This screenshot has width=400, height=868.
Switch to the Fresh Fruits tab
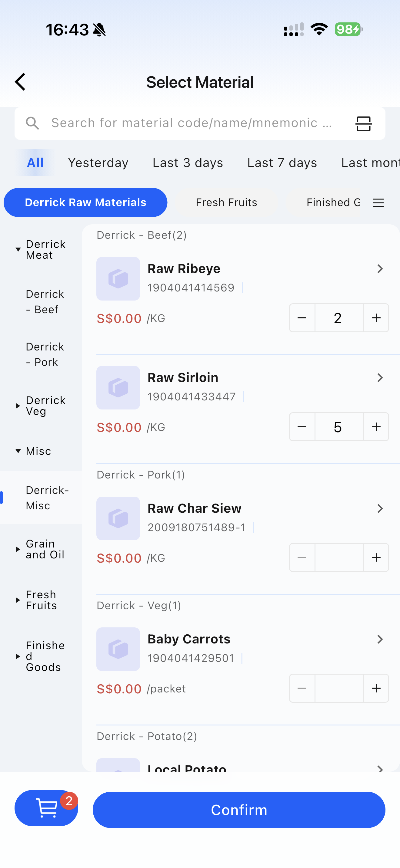click(226, 202)
